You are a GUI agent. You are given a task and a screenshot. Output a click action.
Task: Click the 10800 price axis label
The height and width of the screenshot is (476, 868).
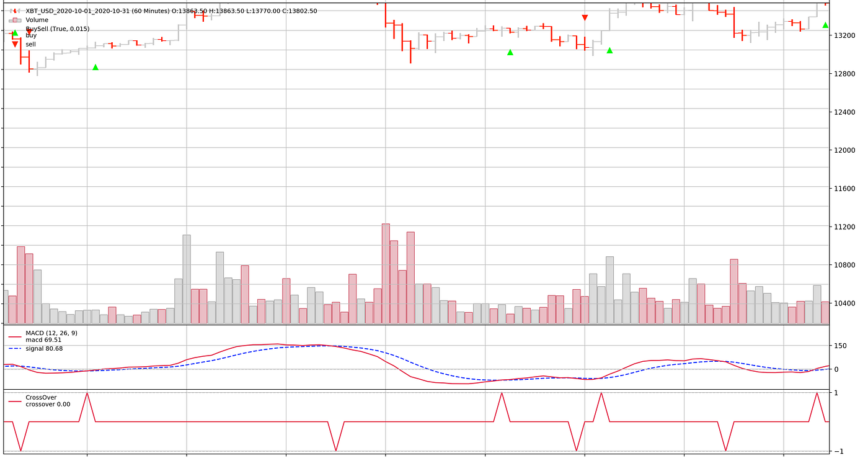pyautogui.click(x=844, y=265)
